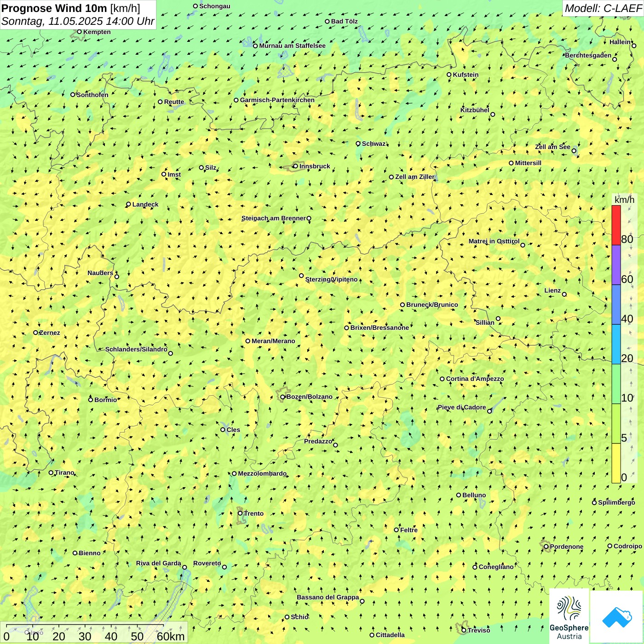Click the Rovereto label
Screen dimensions: 644x644
pos(207,563)
